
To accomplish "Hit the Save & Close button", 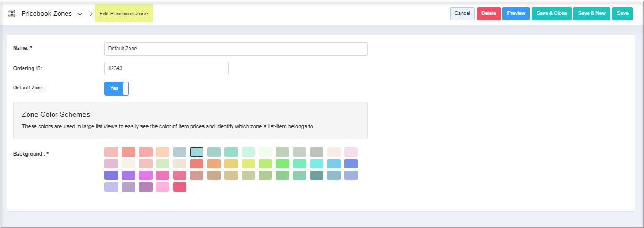I will coord(551,13).
